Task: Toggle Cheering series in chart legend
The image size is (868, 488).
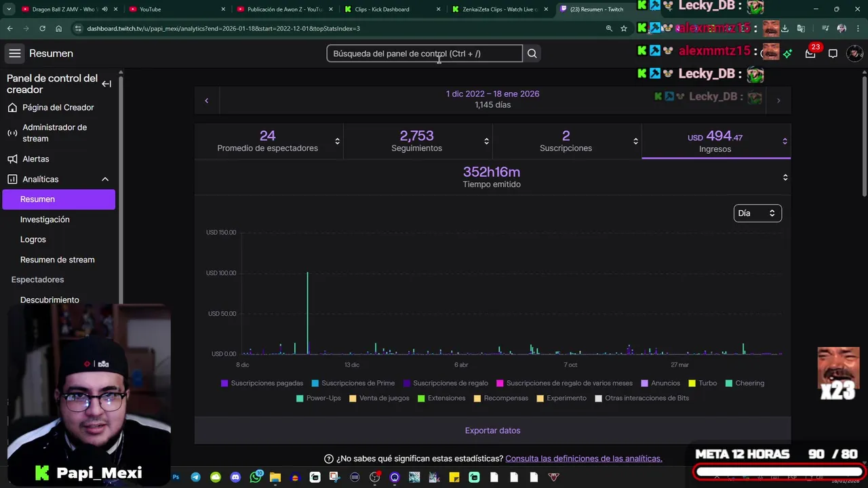Action: click(745, 383)
